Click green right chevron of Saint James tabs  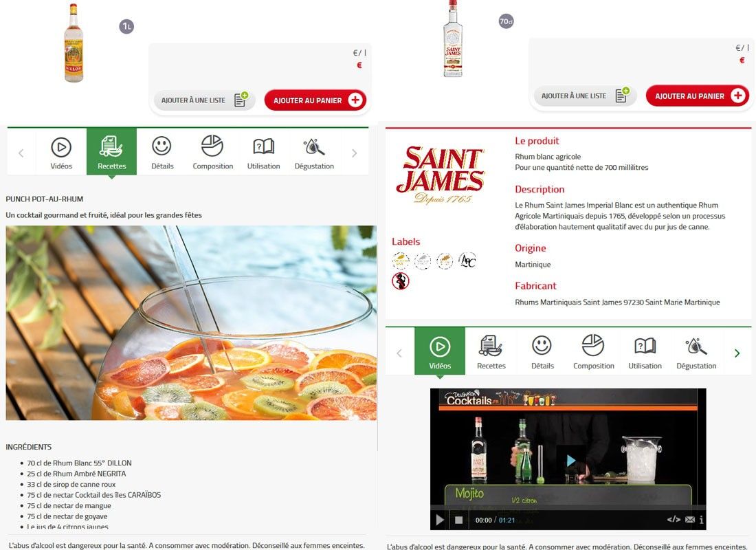(737, 353)
